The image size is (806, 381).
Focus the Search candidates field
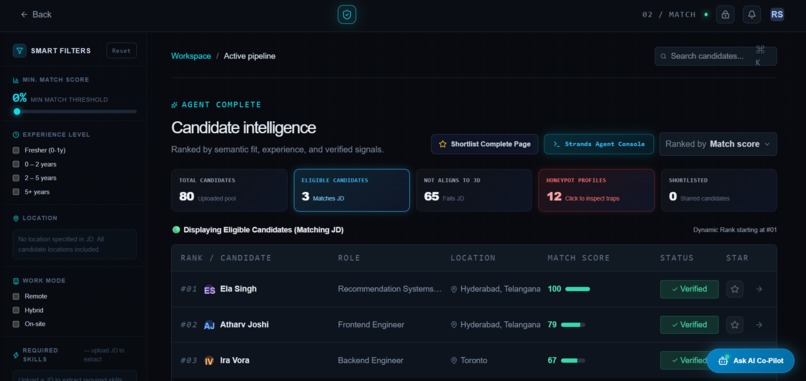coord(716,56)
